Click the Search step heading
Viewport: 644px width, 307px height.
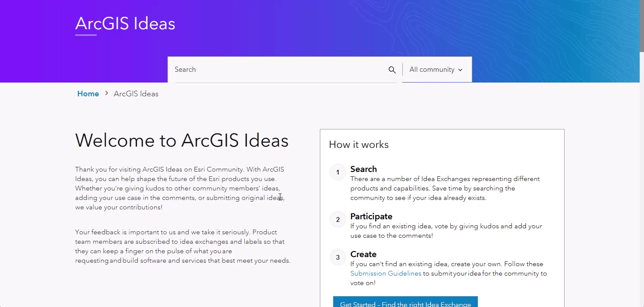pyautogui.click(x=364, y=169)
